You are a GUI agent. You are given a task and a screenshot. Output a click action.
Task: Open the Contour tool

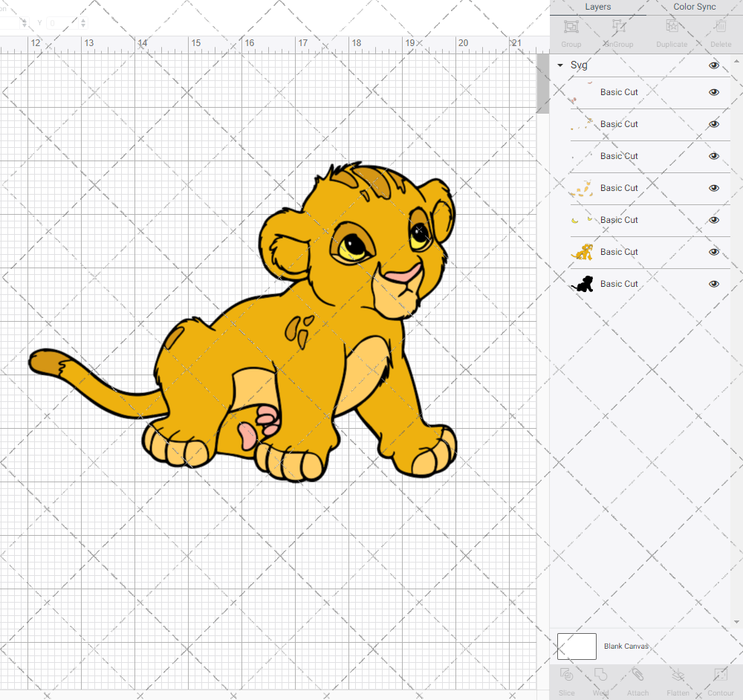point(721,675)
